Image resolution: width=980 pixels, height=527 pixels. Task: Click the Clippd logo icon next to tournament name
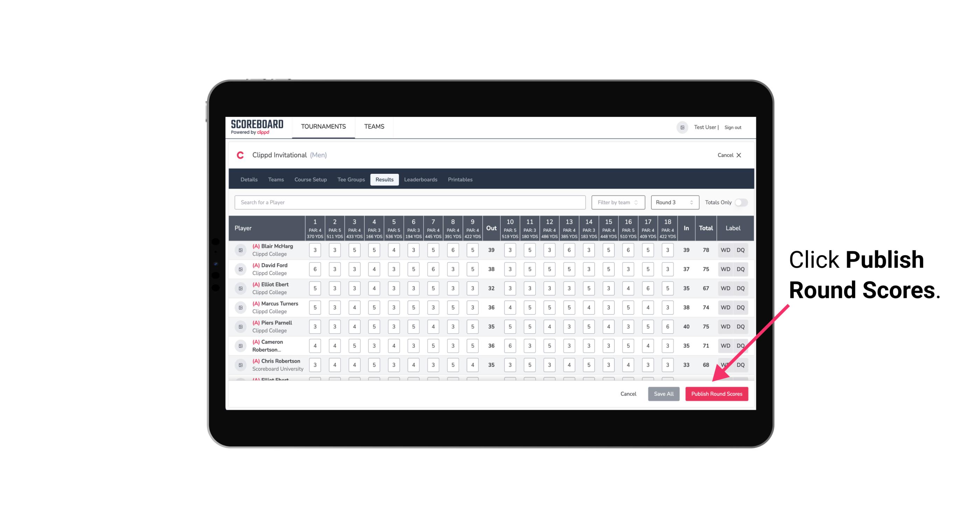(240, 155)
